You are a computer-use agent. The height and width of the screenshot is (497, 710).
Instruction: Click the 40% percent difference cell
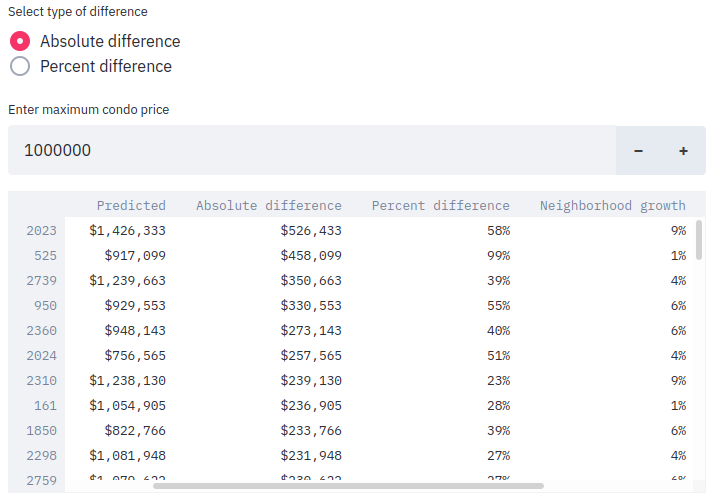coord(498,330)
